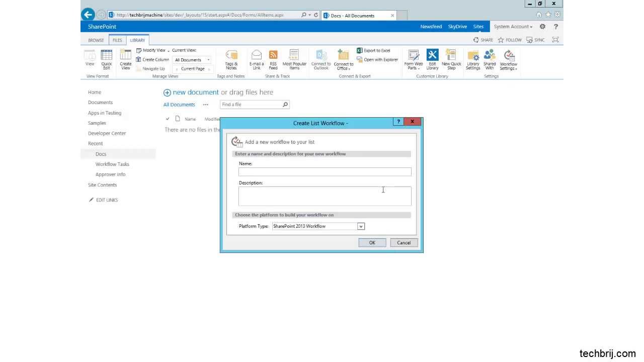Open the System Account menu

pyautogui.click(x=512, y=26)
